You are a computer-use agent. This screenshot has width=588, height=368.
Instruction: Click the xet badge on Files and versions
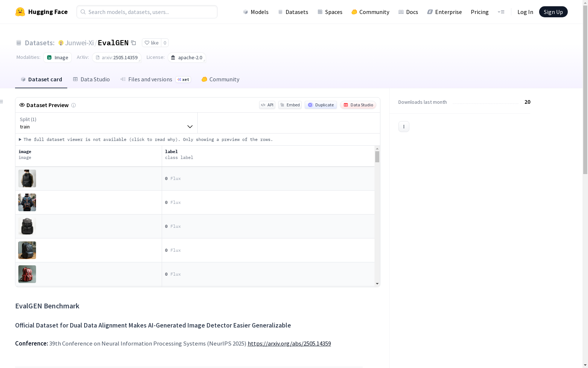coord(183,79)
